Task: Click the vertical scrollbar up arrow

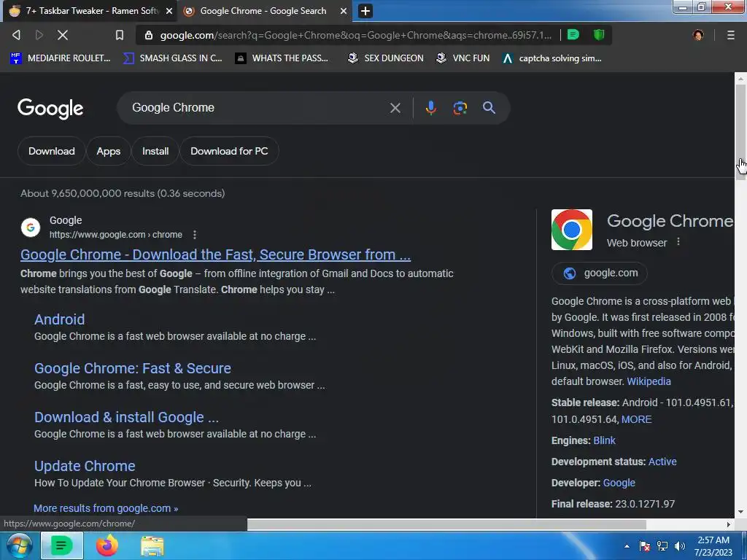Action: pyautogui.click(x=740, y=79)
